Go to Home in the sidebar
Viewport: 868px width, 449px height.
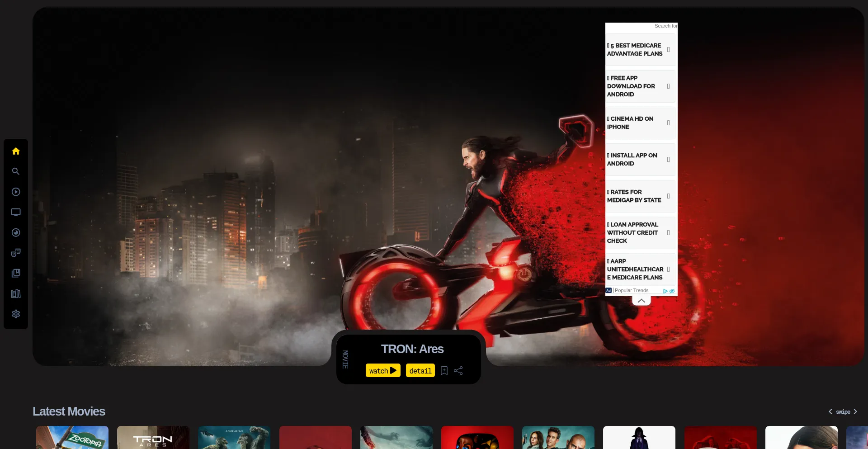coord(16,151)
